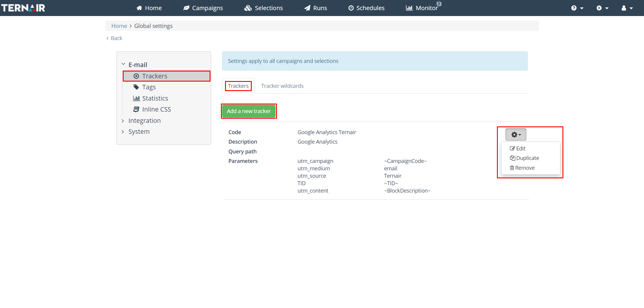This screenshot has height=308, width=644.
Task: Click the ~BlockDescription~ parameter value
Action: coord(407,190)
